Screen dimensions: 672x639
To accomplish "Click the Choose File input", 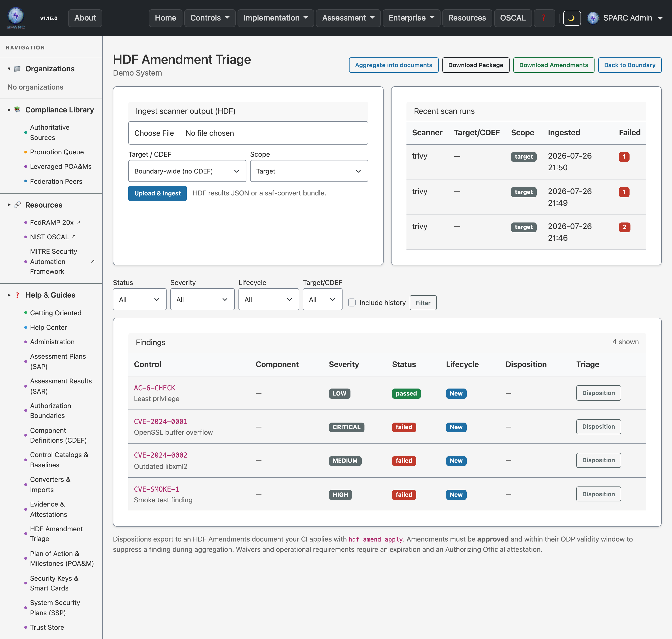I will pos(248,133).
